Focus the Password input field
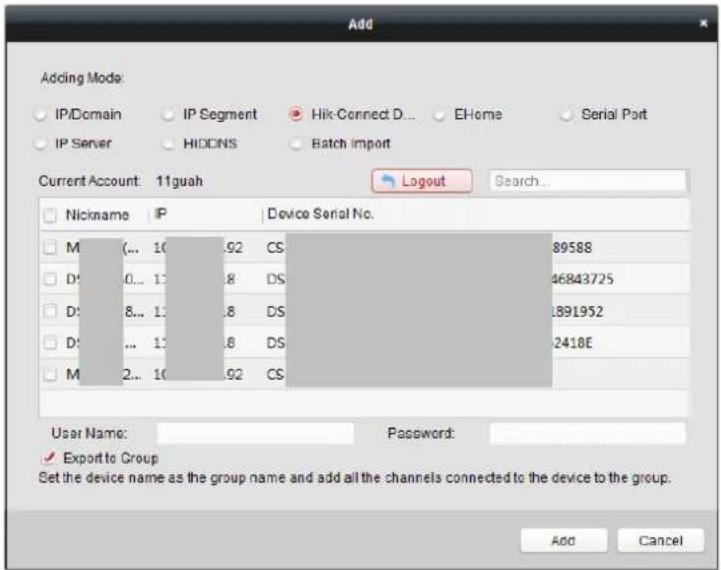Screen dimensions: 721x570 click(x=588, y=433)
